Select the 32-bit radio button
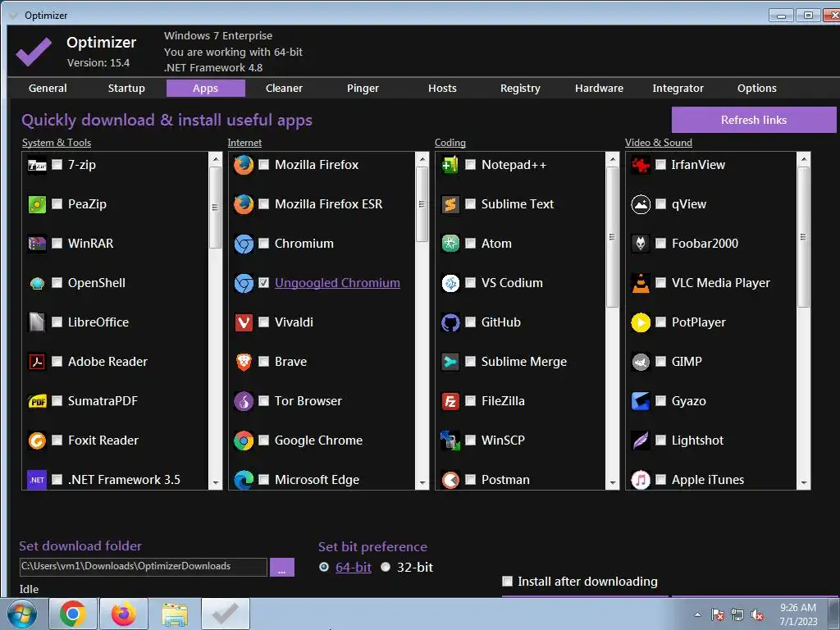Viewport: 840px width, 630px height. click(x=386, y=567)
